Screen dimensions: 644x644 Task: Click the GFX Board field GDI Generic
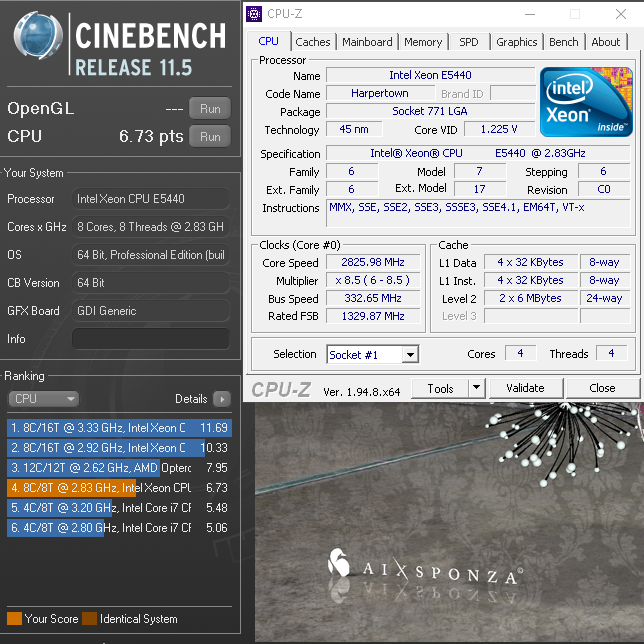[151, 310]
